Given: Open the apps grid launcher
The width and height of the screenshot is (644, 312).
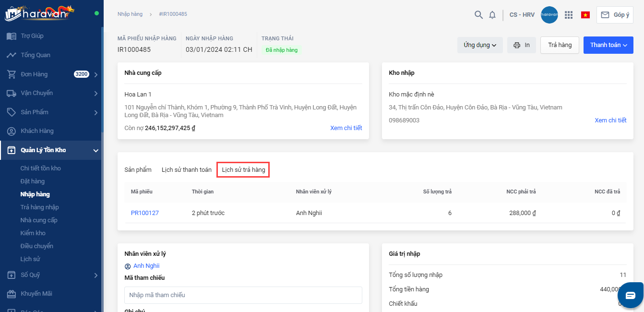Looking at the screenshot, I should [569, 15].
